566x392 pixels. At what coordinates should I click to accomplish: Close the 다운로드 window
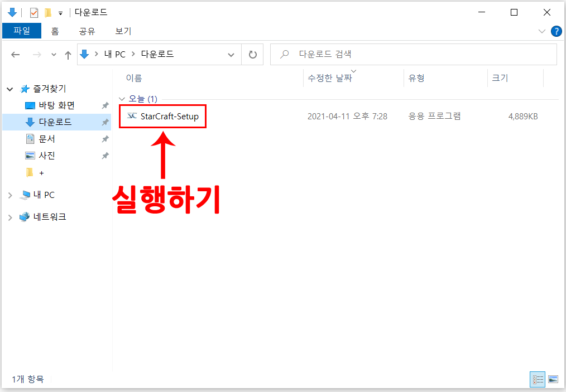[547, 12]
